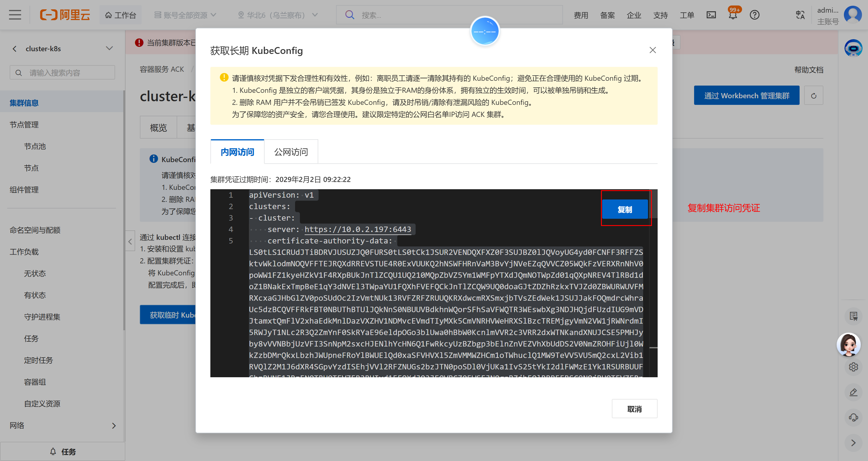Viewport: 868px width, 461px height.
Task: Open the 容器服务 ACK breadcrumb
Action: [x=162, y=69]
